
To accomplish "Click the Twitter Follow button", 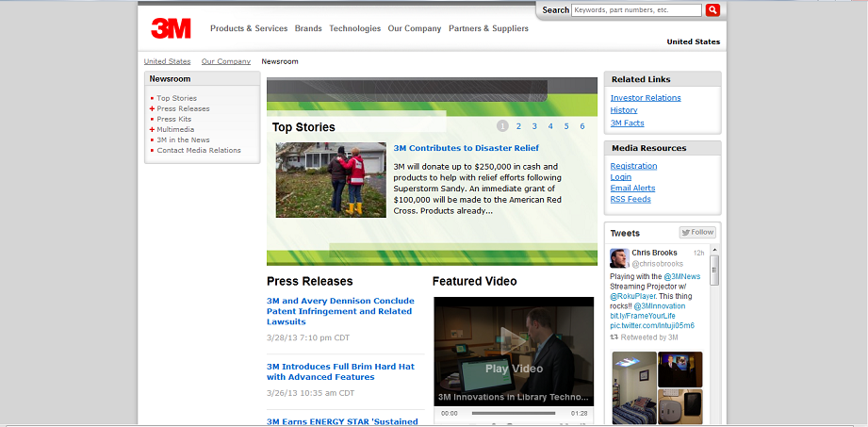I will [x=697, y=233].
